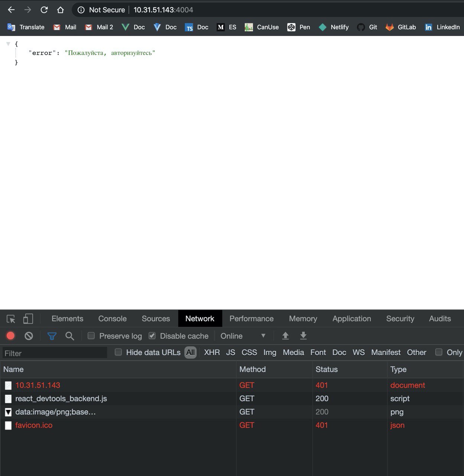This screenshot has width=464, height=476.
Task: Open the LinkedIn bookmark
Action: point(442,27)
